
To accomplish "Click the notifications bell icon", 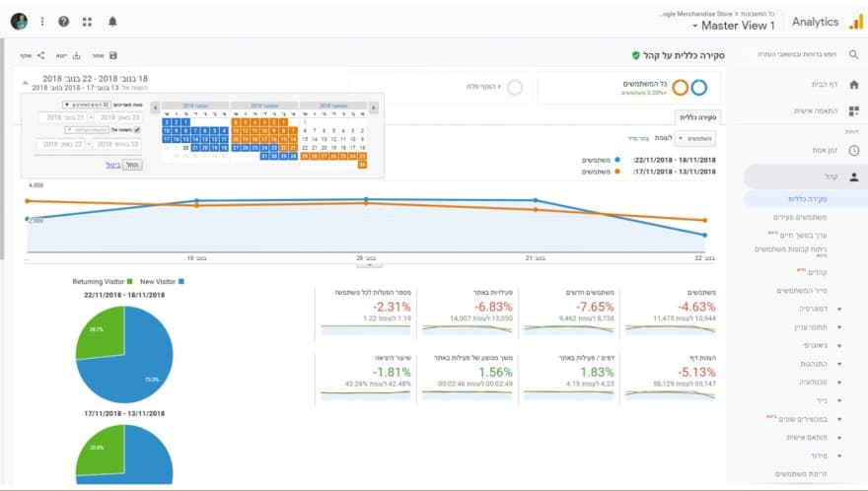I will pos(111,21).
